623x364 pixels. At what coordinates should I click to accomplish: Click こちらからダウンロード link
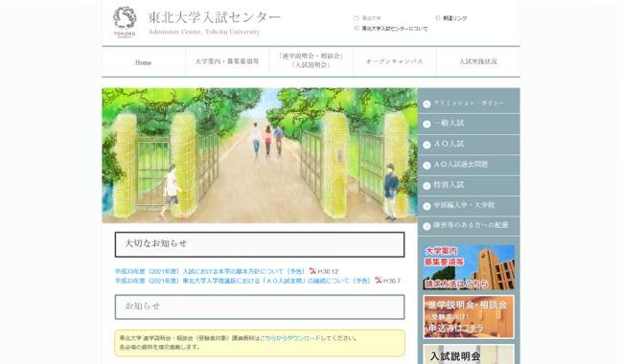(x=289, y=338)
